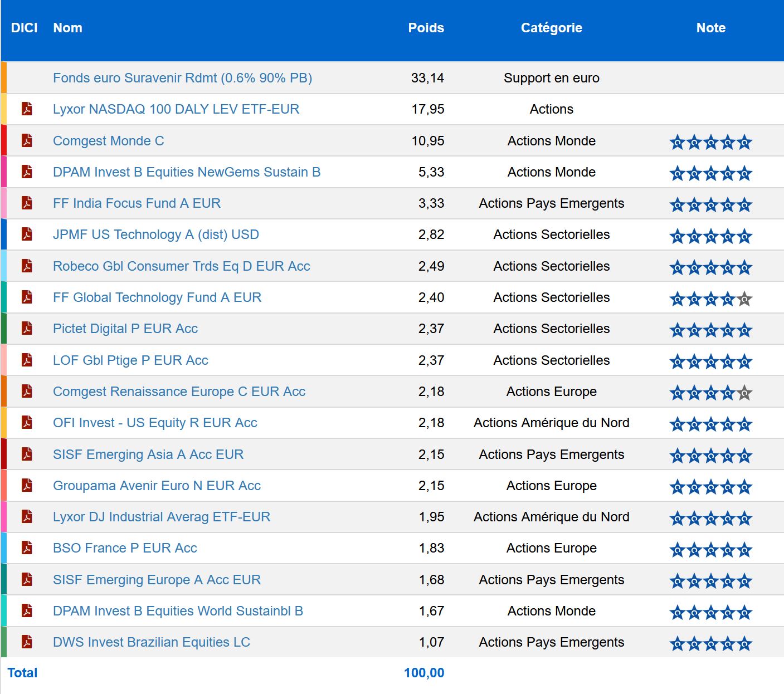The width and height of the screenshot is (784, 694).
Task: Click the star rating for JPMF US Technology
Action: coord(711,236)
